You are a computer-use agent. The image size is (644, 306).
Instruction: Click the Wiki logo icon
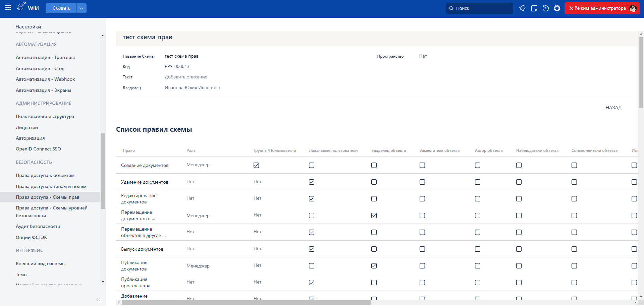[x=21, y=7]
